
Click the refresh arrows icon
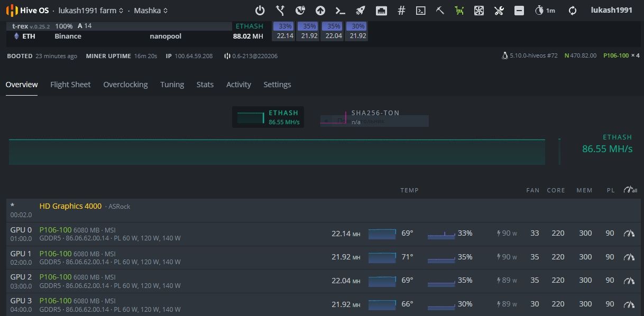click(573, 11)
